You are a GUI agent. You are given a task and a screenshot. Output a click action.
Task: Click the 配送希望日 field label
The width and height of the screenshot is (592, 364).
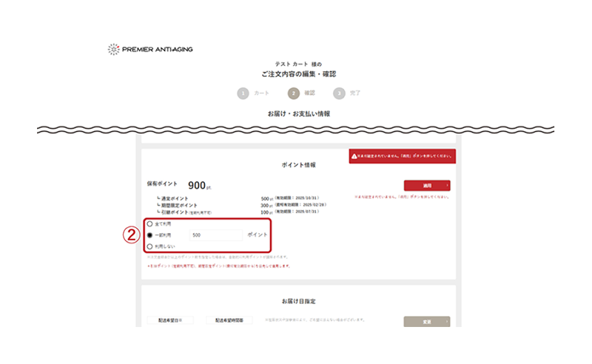[x=170, y=320]
